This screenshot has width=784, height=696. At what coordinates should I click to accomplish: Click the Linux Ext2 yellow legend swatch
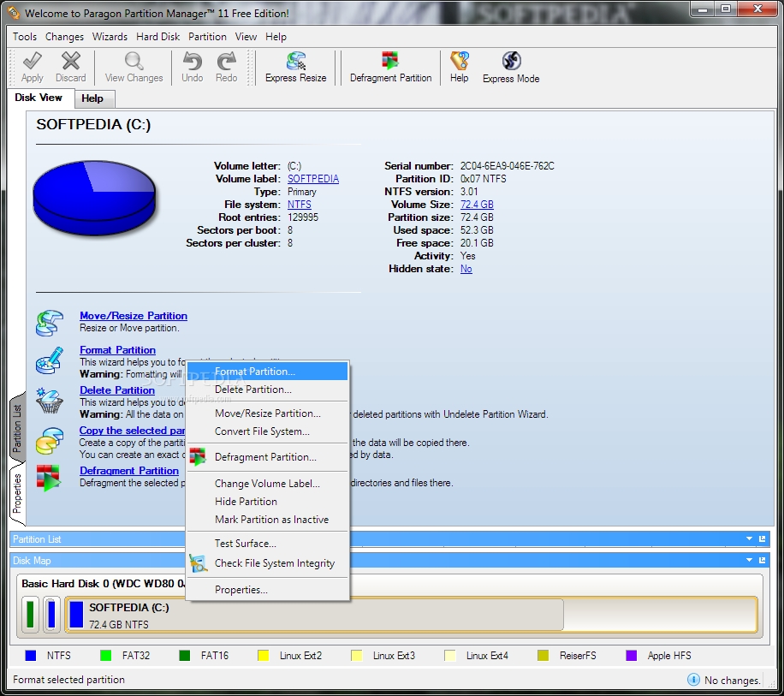point(263,656)
